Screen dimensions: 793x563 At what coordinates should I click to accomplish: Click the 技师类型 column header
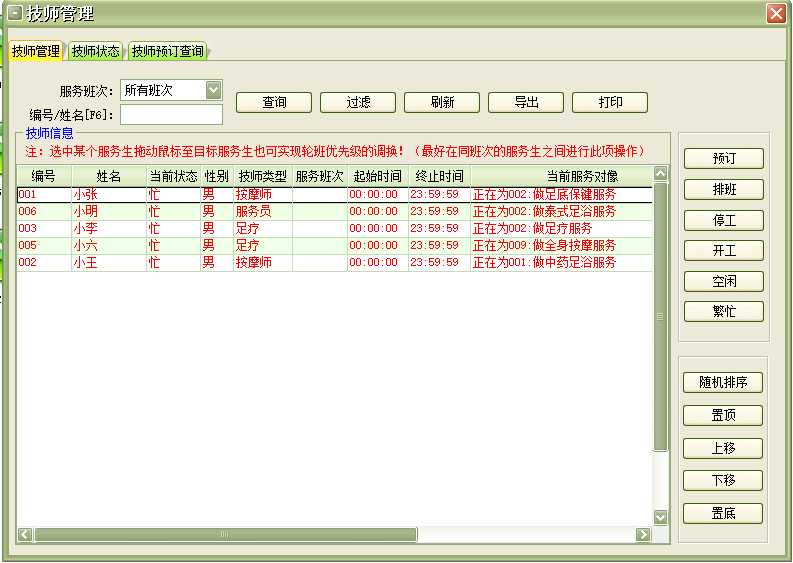[x=263, y=176]
